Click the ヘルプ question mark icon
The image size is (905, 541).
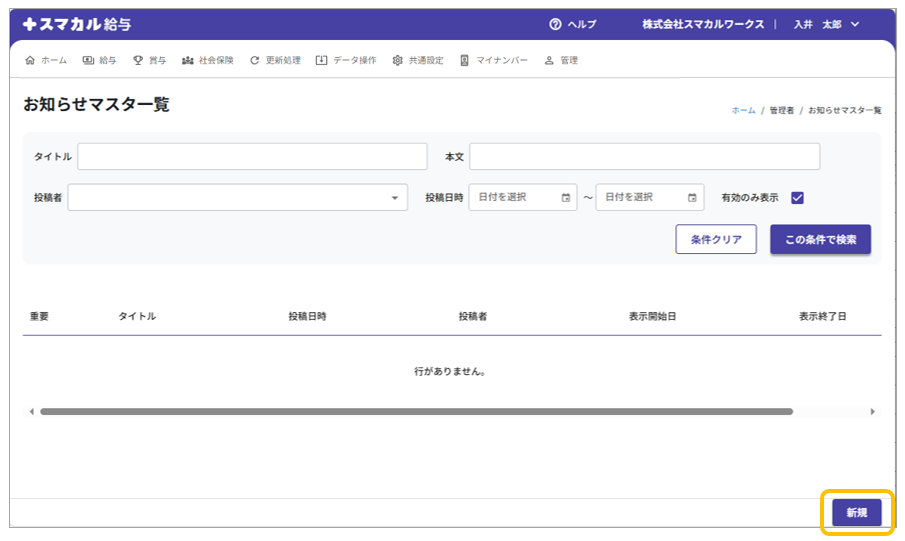(x=555, y=24)
